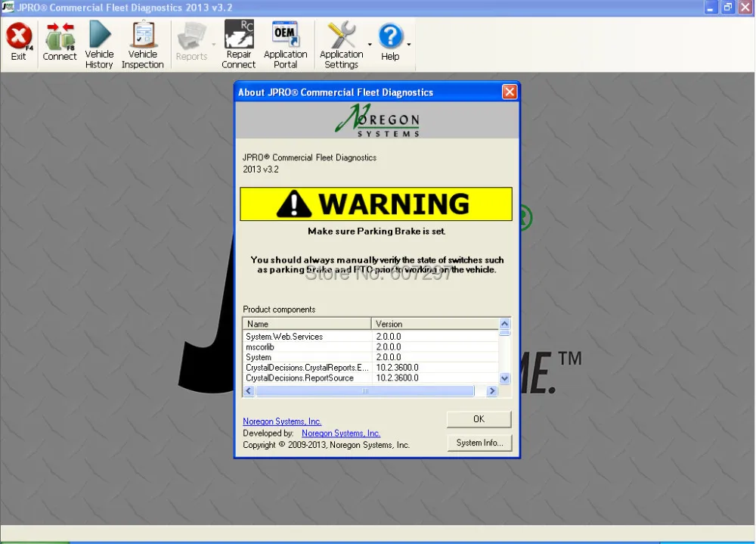Open Vehicle Inspection
This screenshot has width=756, height=544.
pos(143,45)
